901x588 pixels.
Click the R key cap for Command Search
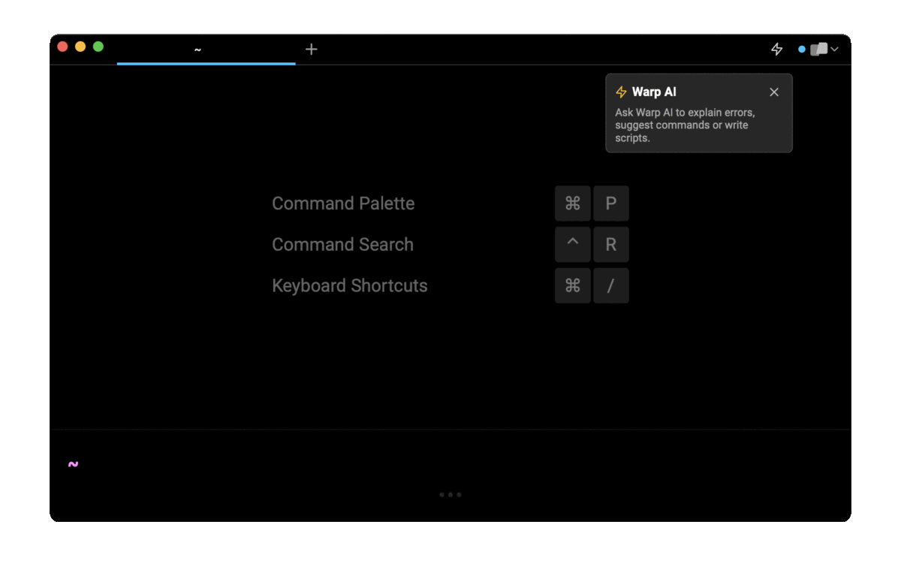610,244
